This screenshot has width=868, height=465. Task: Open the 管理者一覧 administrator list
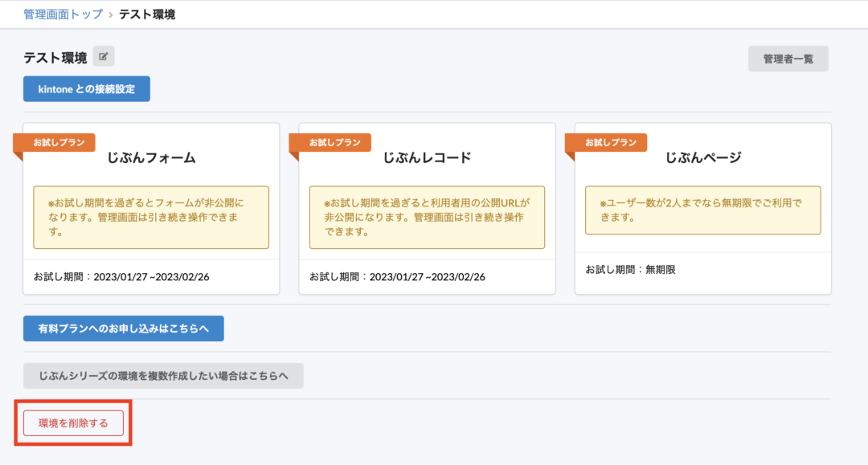coord(788,59)
